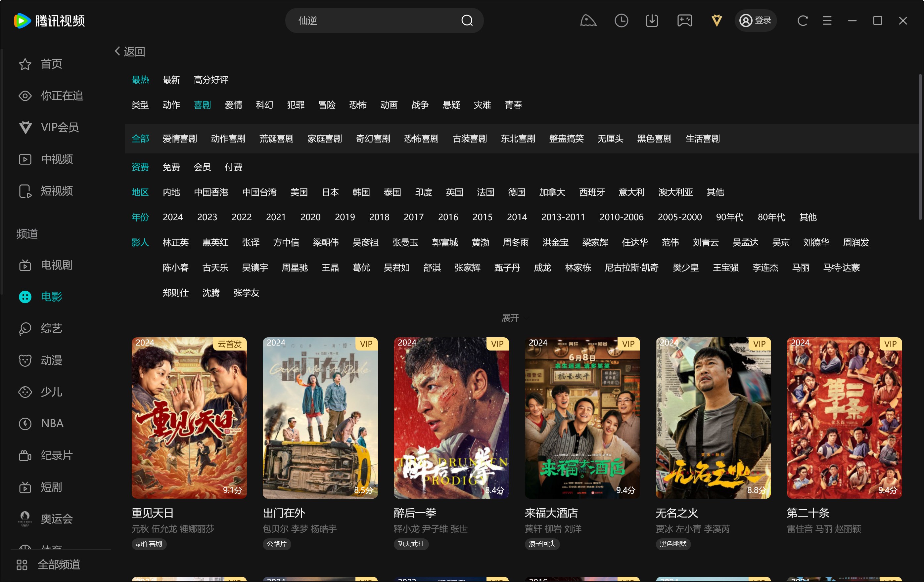Open the hamburger main menu icon
924x582 pixels.
tap(827, 20)
